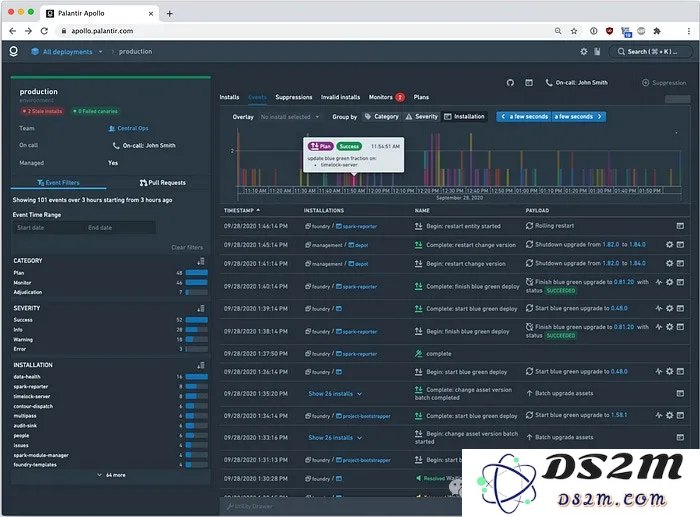This screenshot has height=517, width=700.
Task: Click activity pulse icon in 1:34:14 PM row
Action: pyautogui.click(x=659, y=415)
